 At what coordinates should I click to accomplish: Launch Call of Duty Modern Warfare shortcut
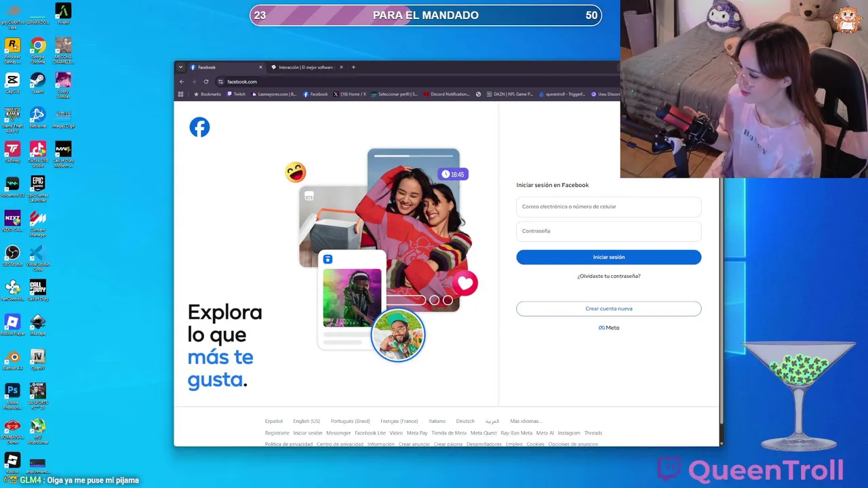(63, 155)
